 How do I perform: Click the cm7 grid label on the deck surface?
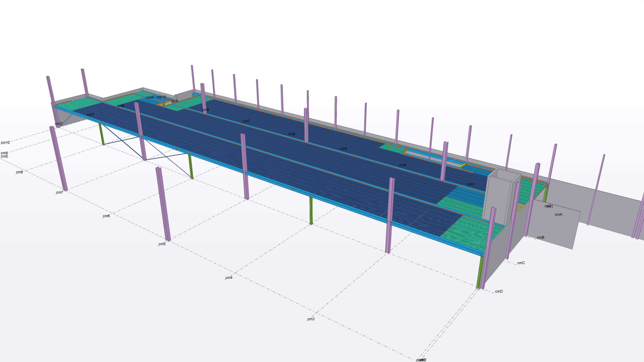point(246,121)
